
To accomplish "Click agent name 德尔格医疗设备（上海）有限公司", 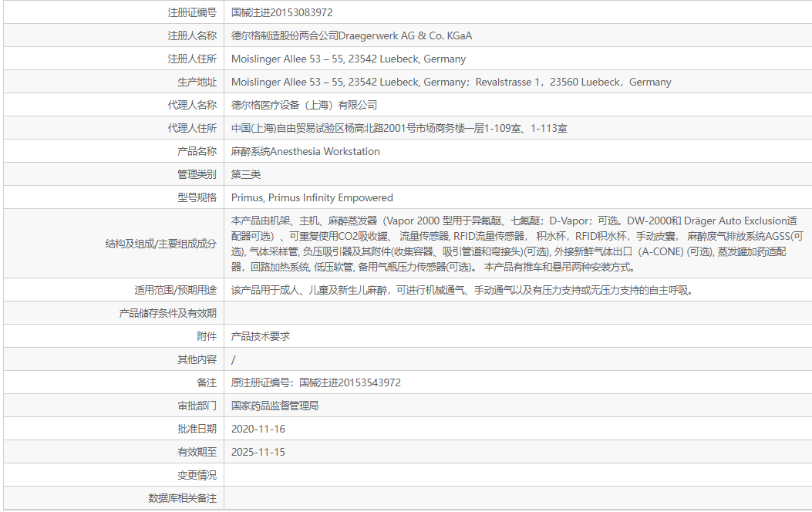I will pyautogui.click(x=304, y=105).
